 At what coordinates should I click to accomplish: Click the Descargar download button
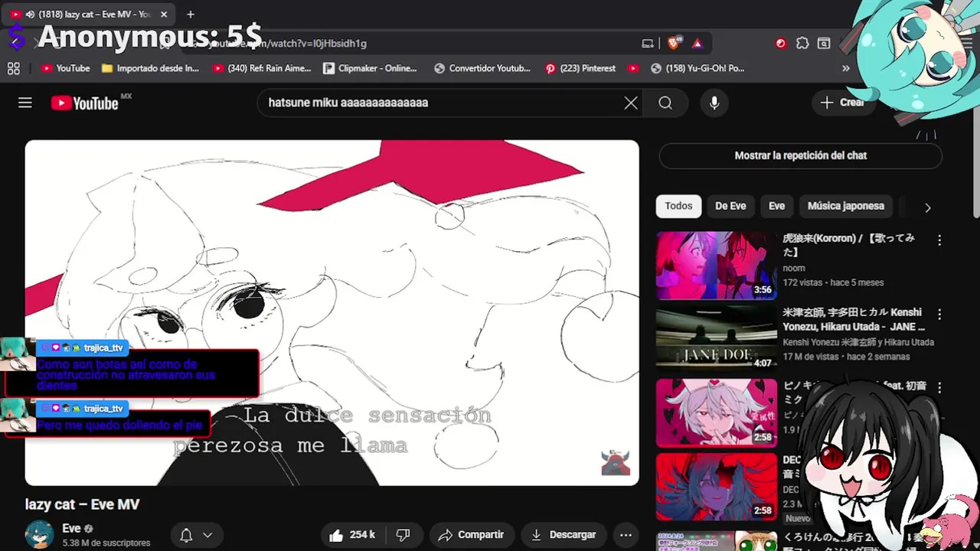(x=563, y=535)
